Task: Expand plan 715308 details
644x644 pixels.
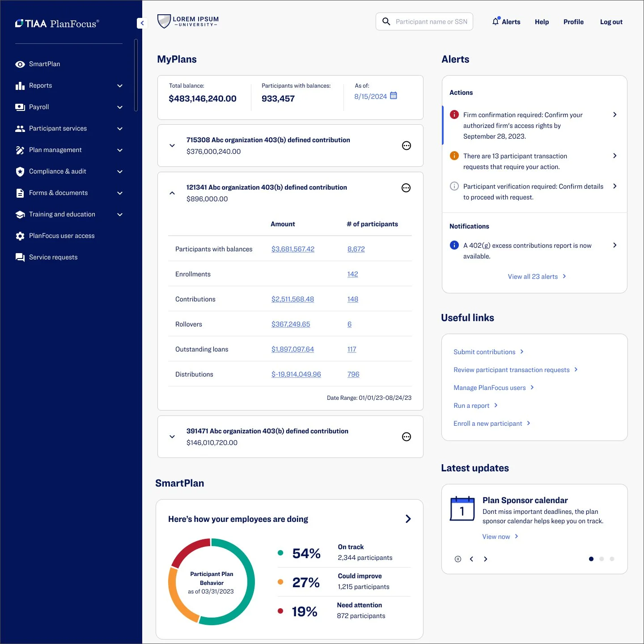Action: 172,146
